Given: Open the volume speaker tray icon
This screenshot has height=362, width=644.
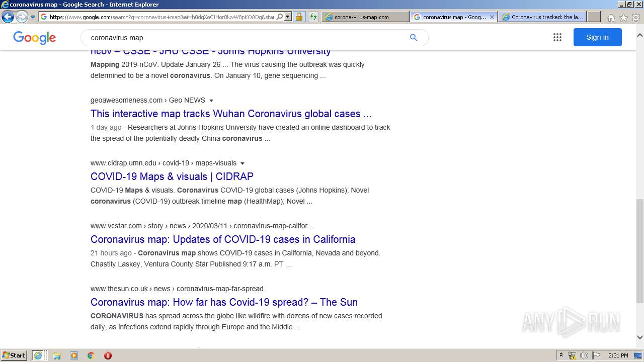Looking at the screenshot, I should (x=584, y=355).
